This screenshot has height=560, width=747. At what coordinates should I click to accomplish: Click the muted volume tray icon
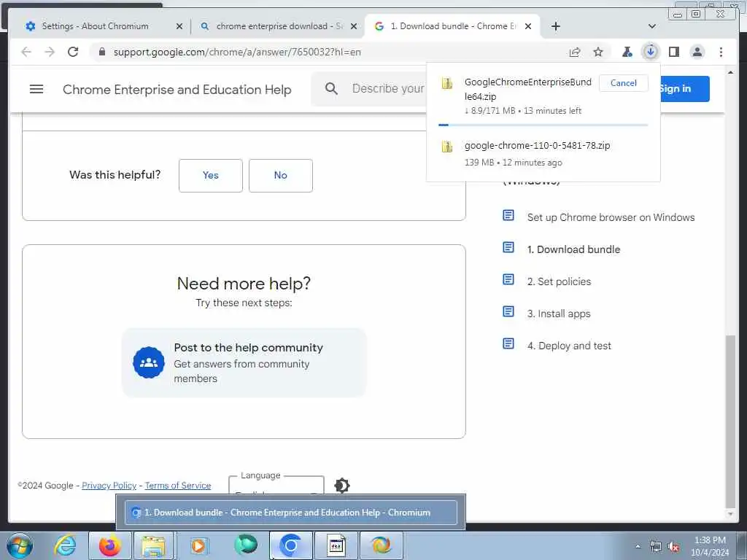click(673, 547)
